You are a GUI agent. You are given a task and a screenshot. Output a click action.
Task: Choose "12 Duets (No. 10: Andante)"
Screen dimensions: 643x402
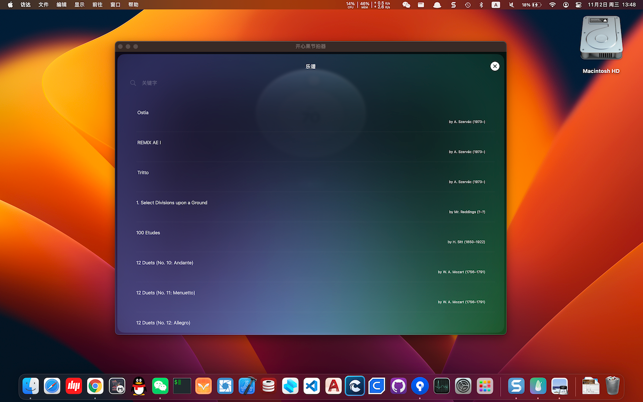pos(164,263)
